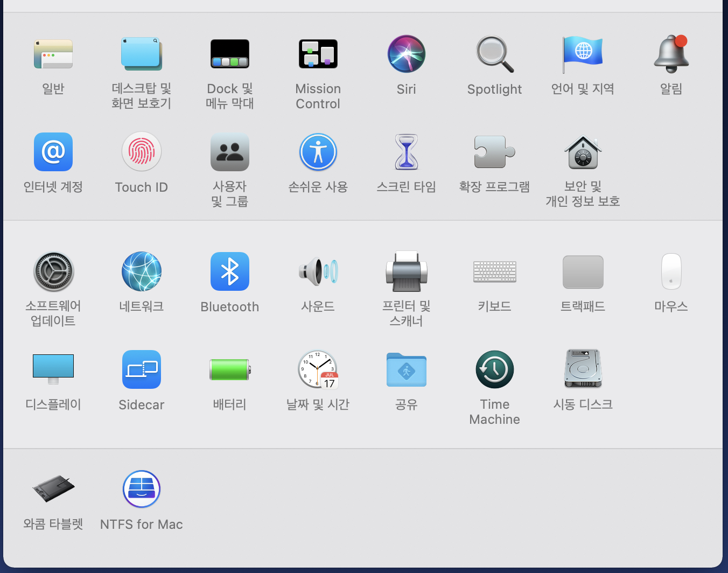The height and width of the screenshot is (573, 728).
Task: Open Touch ID fingerprint icon
Action: click(142, 152)
